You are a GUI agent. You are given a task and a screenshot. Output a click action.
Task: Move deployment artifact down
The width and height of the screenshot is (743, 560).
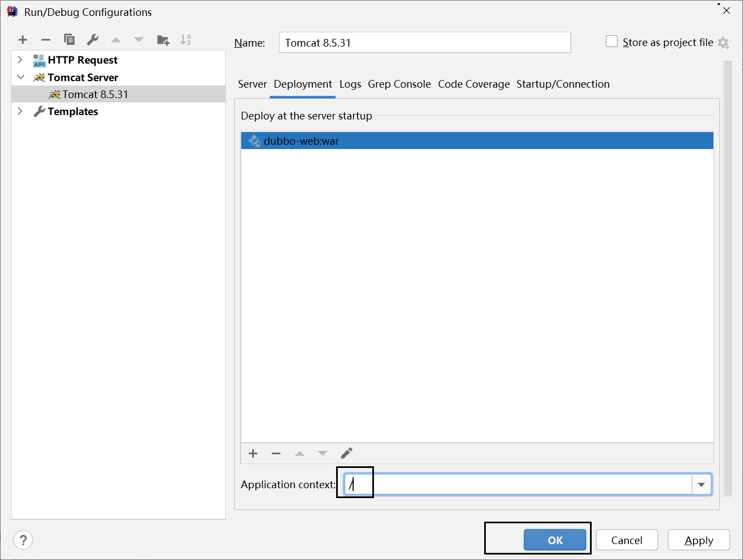(322, 453)
